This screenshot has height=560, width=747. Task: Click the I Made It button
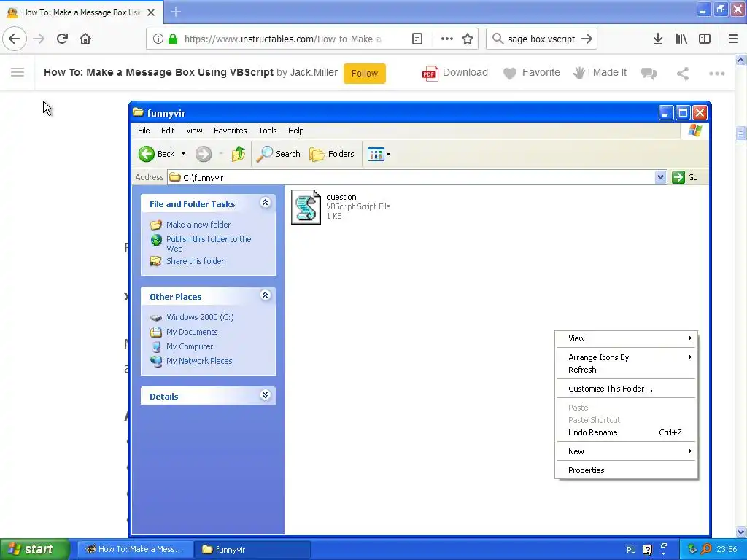(x=600, y=73)
